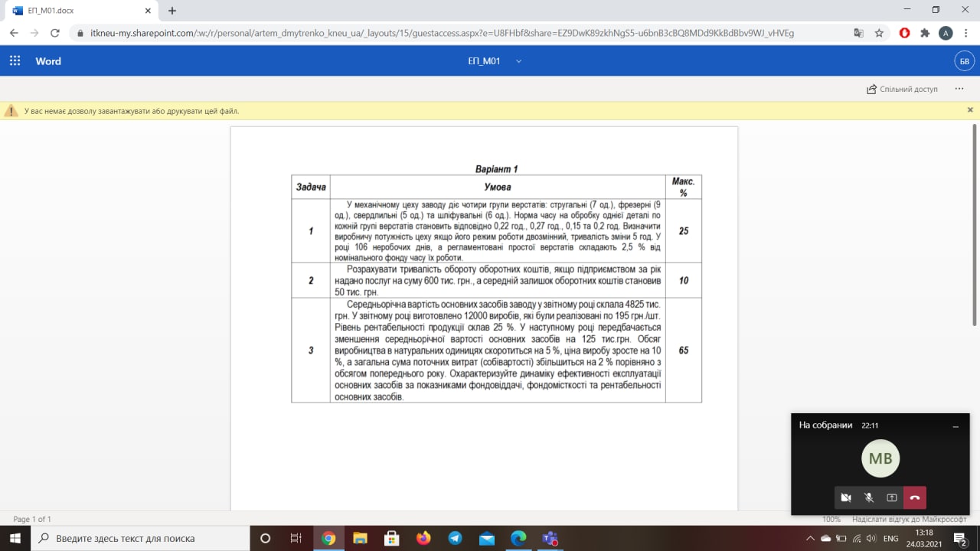
Task: Click the Windows search box
Action: coord(140,538)
